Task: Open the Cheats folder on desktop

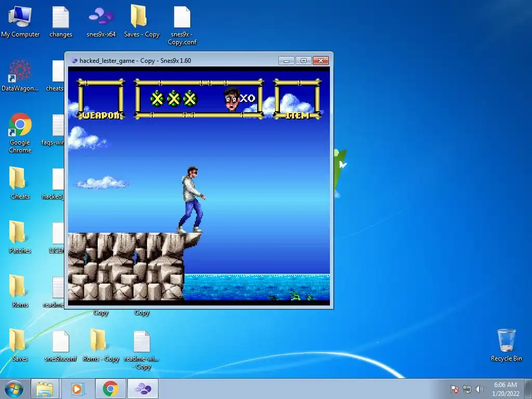Action: point(20,183)
